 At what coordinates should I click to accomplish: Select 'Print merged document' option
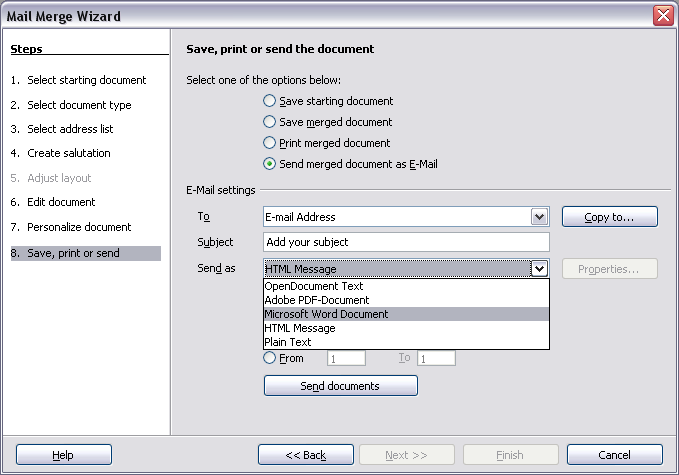(269, 143)
